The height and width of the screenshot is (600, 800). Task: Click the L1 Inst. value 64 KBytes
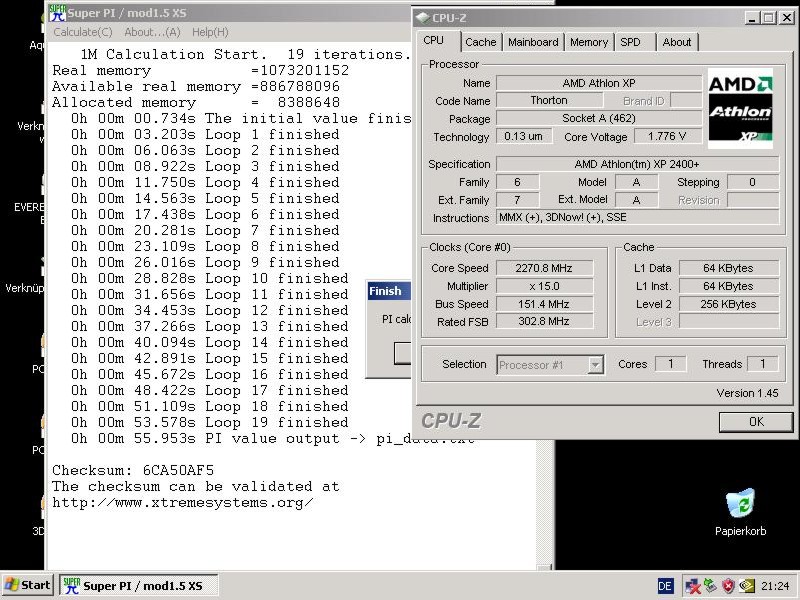pos(729,286)
